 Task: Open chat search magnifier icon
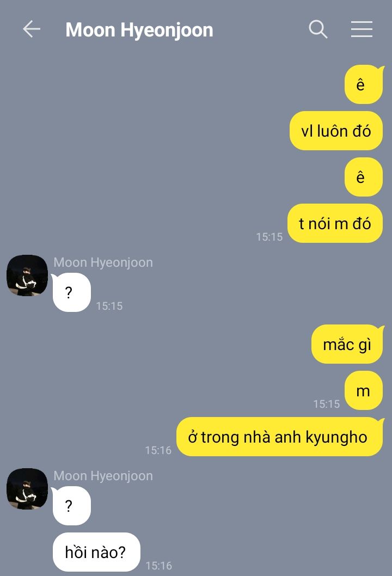318,29
